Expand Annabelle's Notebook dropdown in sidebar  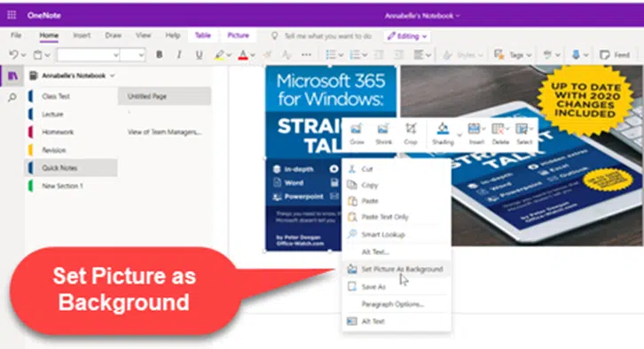112,75
